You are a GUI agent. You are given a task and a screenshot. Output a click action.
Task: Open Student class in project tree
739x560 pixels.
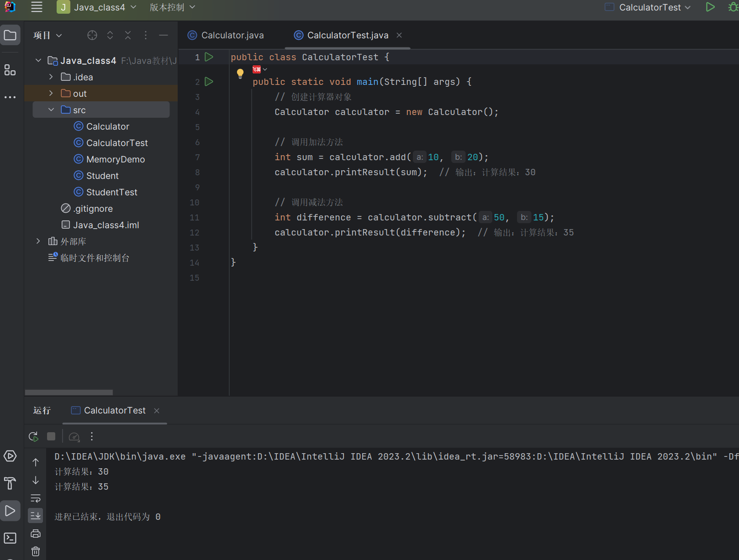click(x=96, y=176)
